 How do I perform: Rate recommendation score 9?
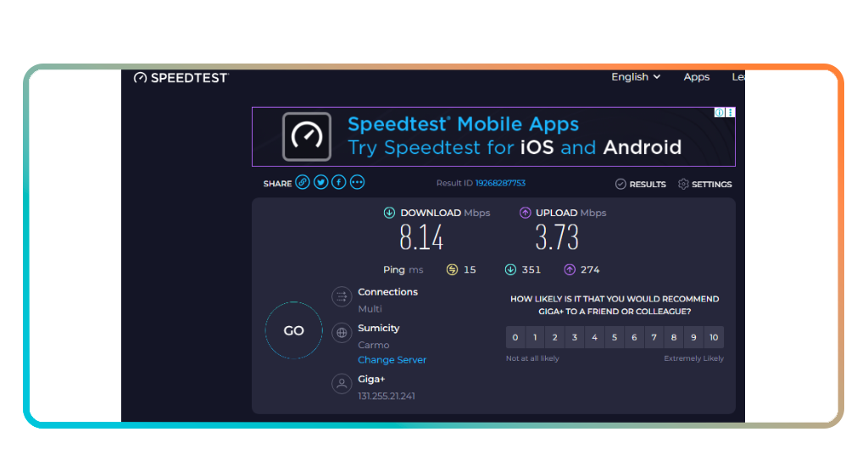pos(693,337)
